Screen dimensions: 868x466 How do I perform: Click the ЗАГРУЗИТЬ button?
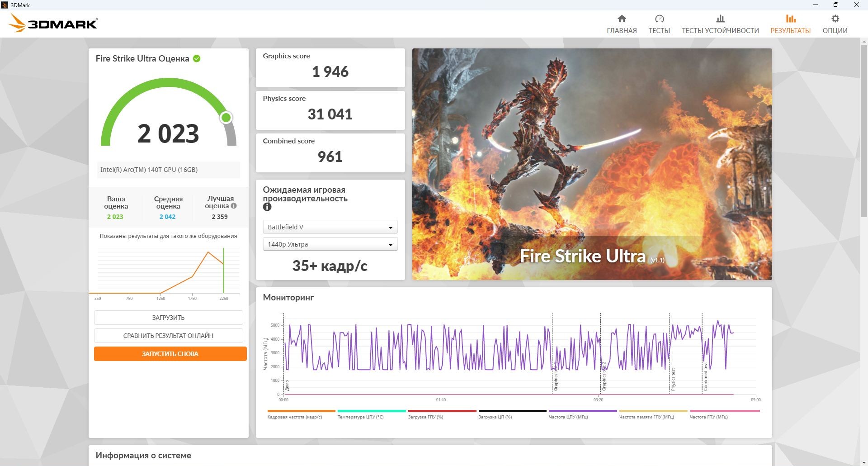click(168, 318)
